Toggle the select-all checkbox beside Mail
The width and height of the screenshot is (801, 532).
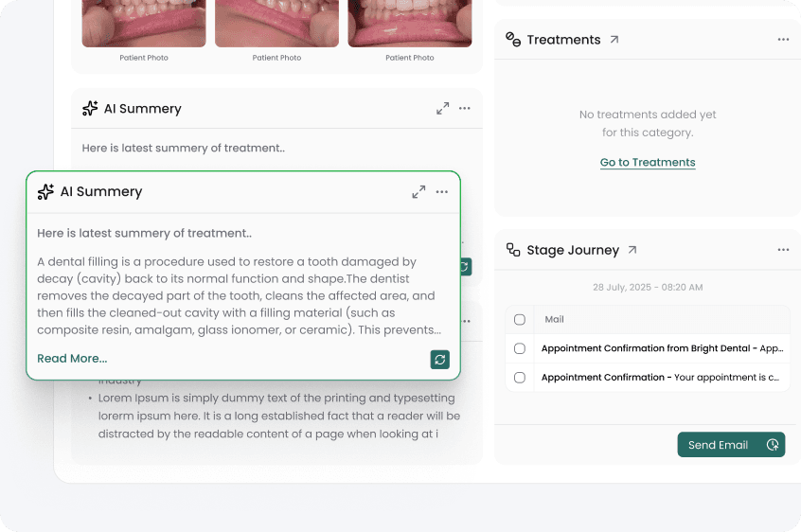[x=520, y=320]
